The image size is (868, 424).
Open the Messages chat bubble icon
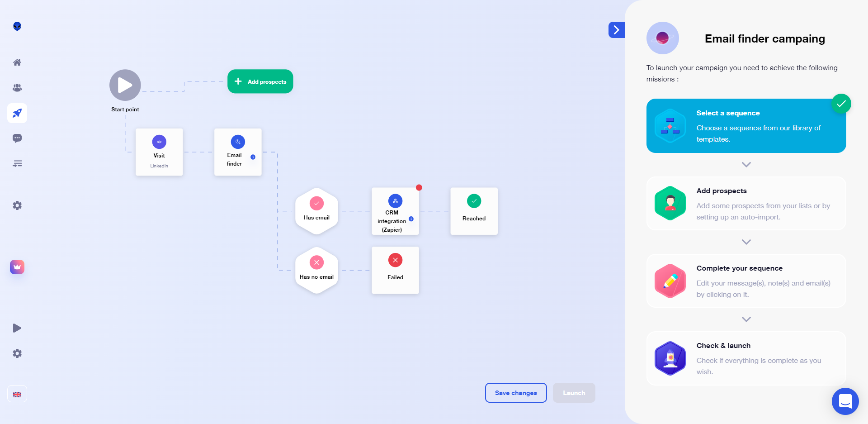coord(17,138)
